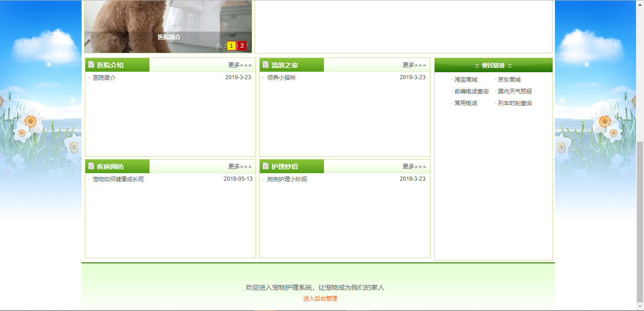Switch the slideshow to slide 1
The height and width of the screenshot is (311, 644).
(231, 46)
